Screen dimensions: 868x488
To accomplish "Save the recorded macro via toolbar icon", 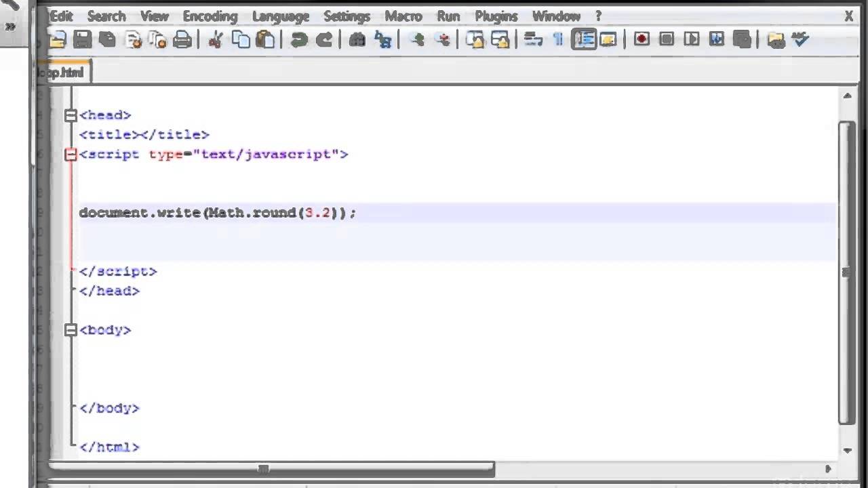I will click(x=742, y=39).
